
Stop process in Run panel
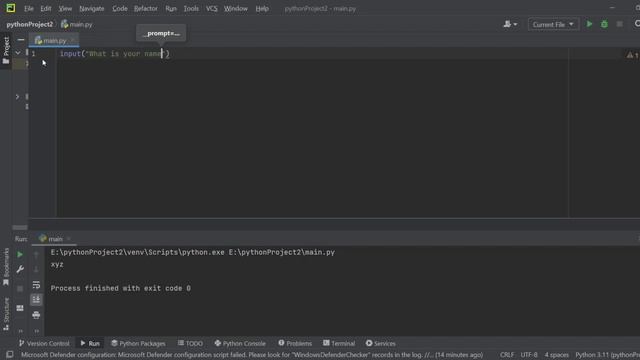pos(20,289)
